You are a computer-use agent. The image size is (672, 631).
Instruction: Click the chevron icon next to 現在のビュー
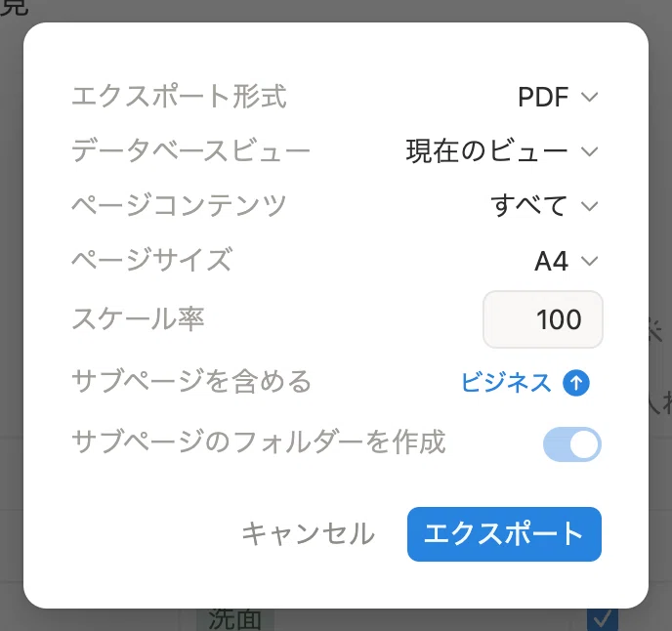coord(590,151)
